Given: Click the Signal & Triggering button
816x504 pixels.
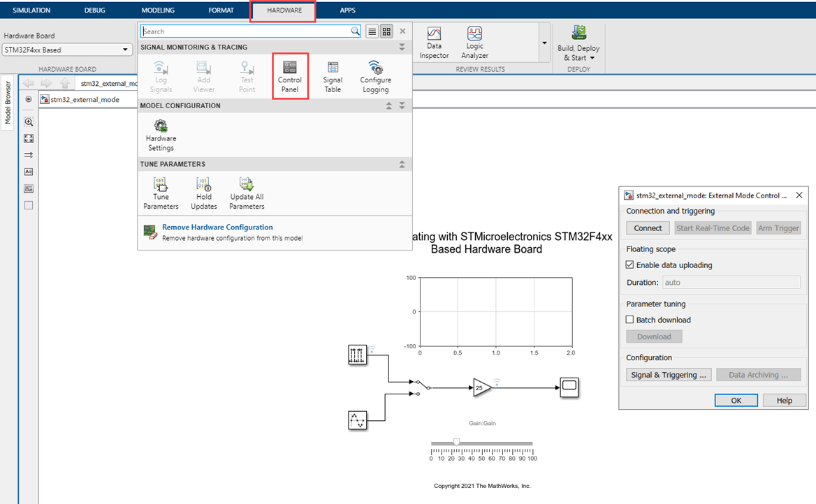Looking at the screenshot, I should click(669, 375).
